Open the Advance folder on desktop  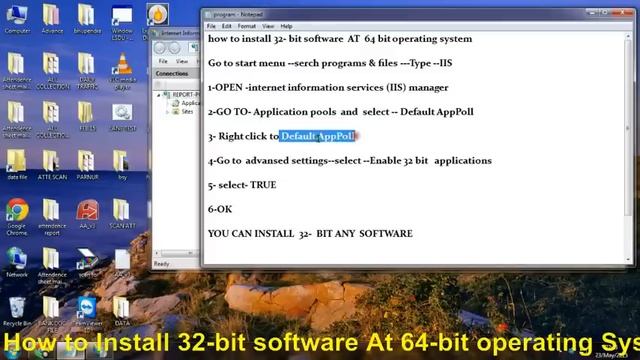click(x=52, y=20)
